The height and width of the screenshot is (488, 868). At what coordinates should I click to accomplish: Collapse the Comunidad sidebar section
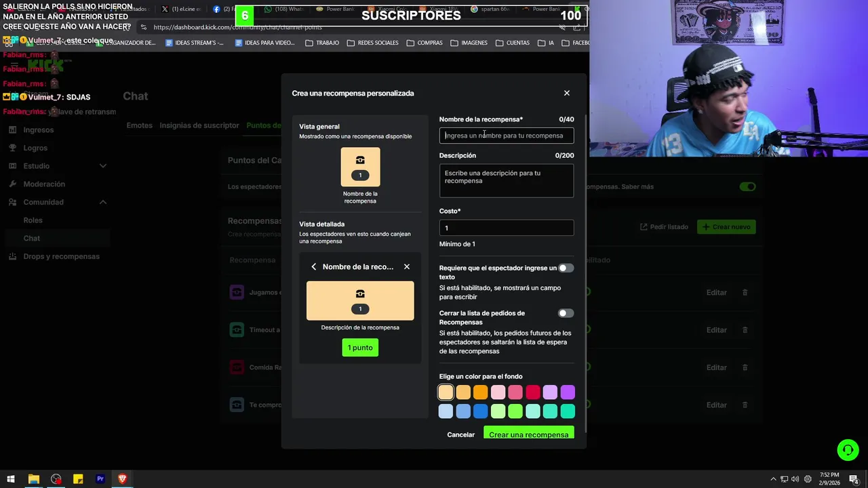[103, 202]
